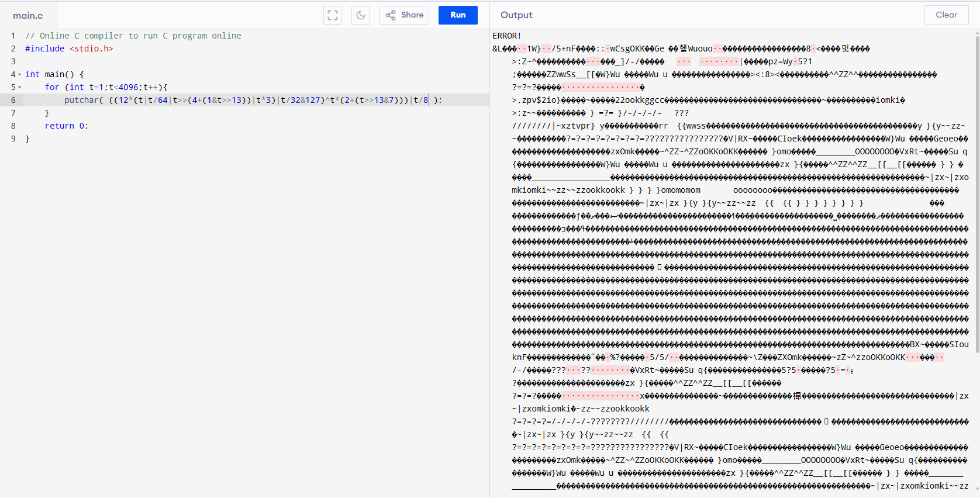Click the Share button
The width and height of the screenshot is (980, 498).
point(404,15)
